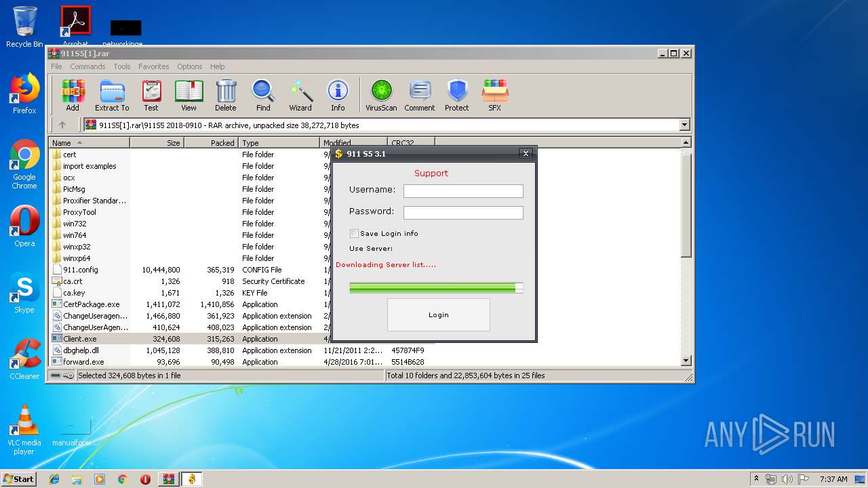Open the Skype desktop shortcut
Viewport: 868px width, 488px height.
pos(24,293)
